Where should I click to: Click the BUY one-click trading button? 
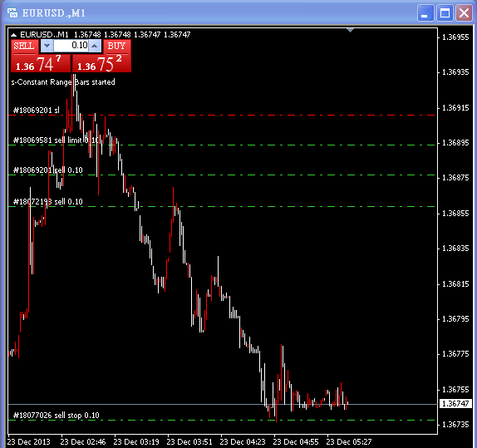pyautogui.click(x=117, y=47)
